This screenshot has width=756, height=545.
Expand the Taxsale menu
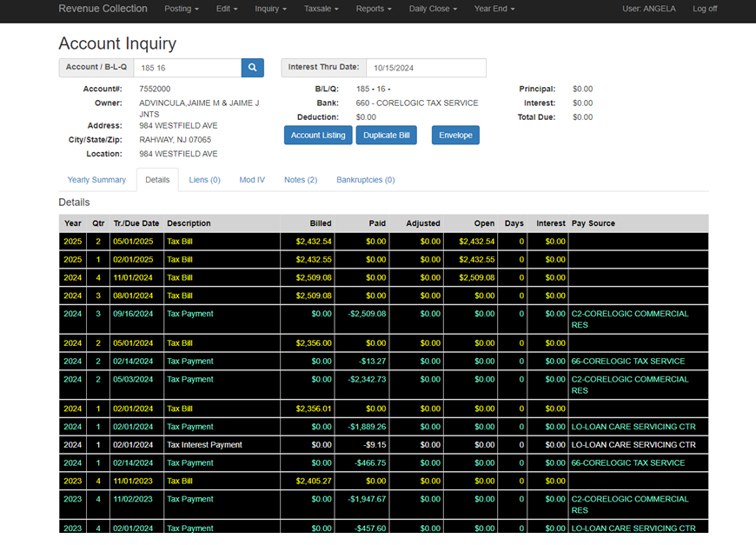click(x=322, y=9)
